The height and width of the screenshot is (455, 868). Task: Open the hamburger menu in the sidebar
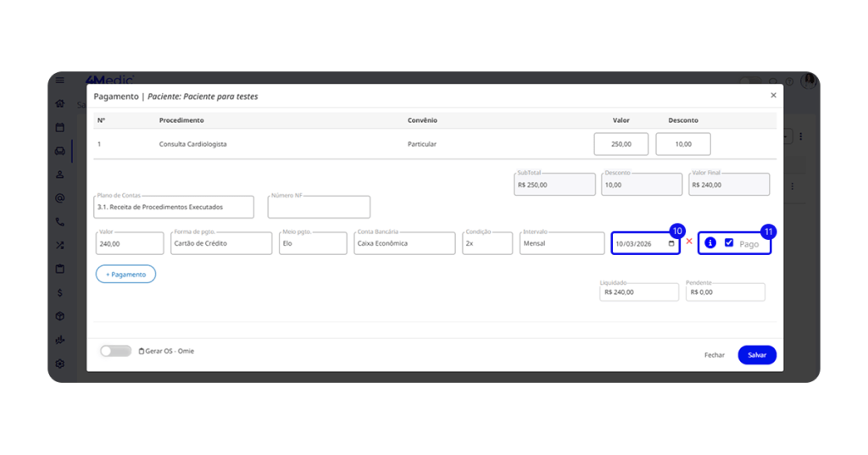pos(59,80)
